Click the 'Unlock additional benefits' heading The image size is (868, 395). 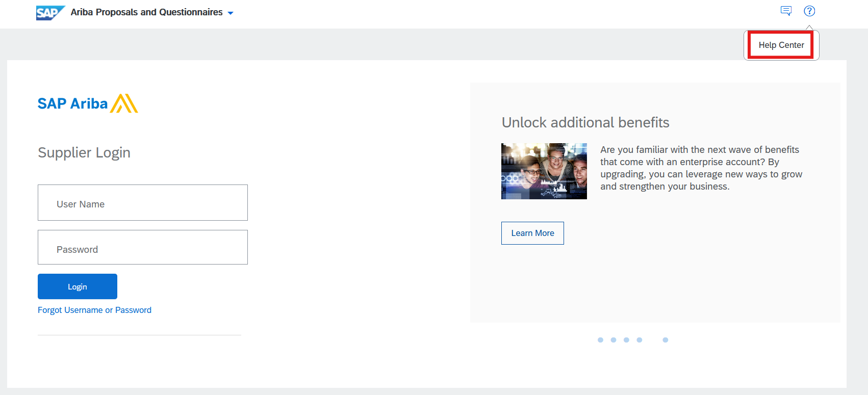pyautogui.click(x=585, y=122)
